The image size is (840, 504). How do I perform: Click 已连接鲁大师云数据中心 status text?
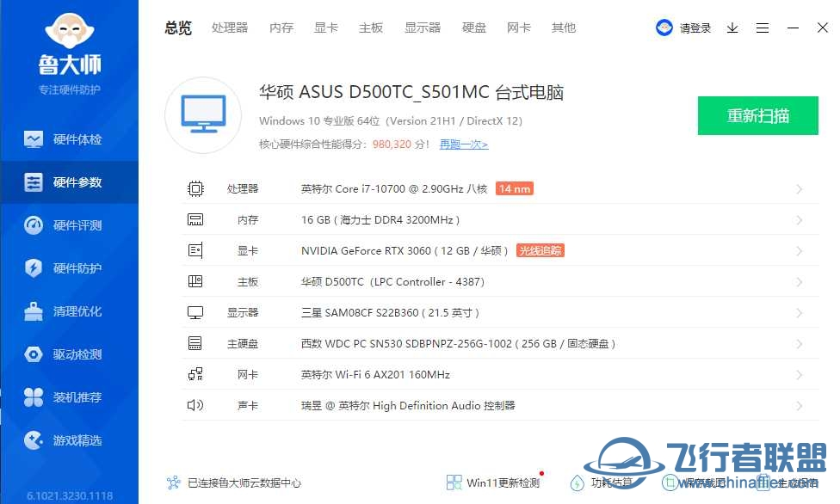[244, 483]
